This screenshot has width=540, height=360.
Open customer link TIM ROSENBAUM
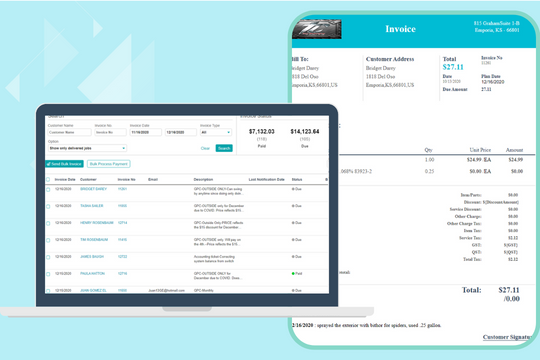[x=94, y=240]
